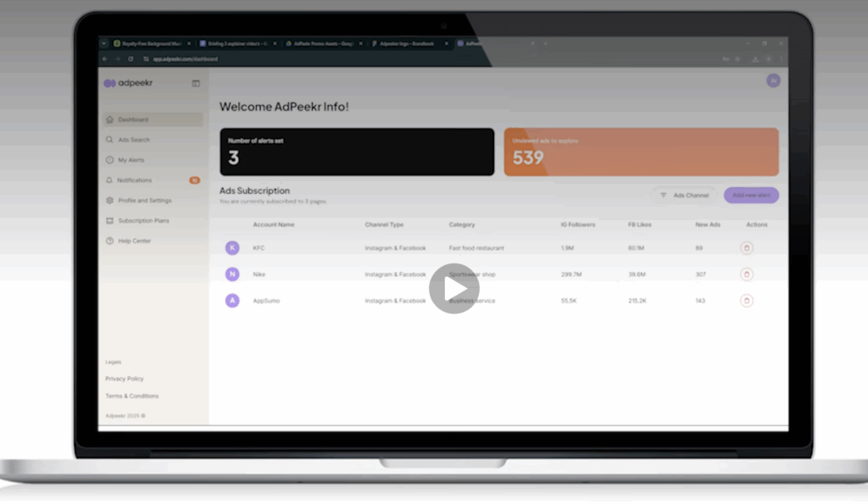The height and width of the screenshot is (504, 868).
Task: Collapse the sidebar with the panel icon
Action: [x=196, y=84]
